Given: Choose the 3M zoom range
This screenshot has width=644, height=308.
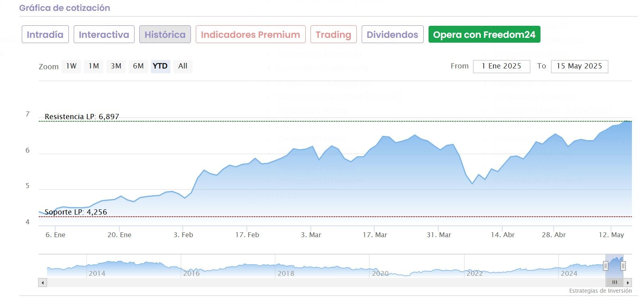Looking at the screenshot, I should (116, 66).
